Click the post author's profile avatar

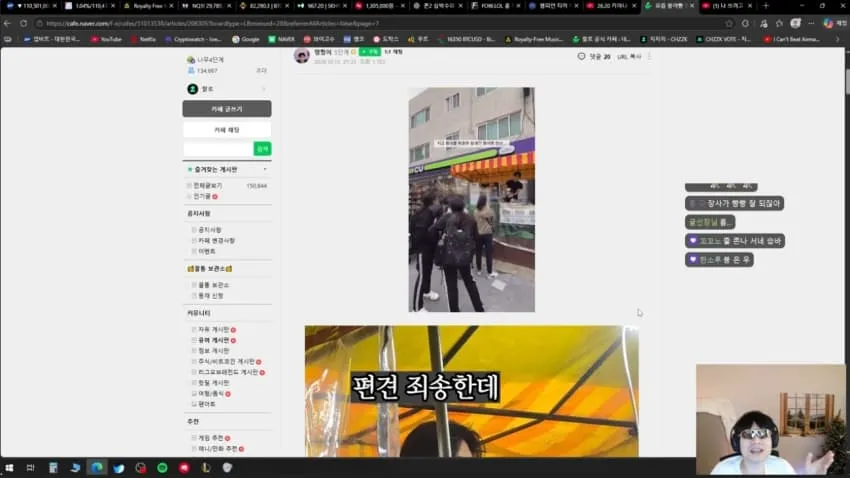click(302, 55)
